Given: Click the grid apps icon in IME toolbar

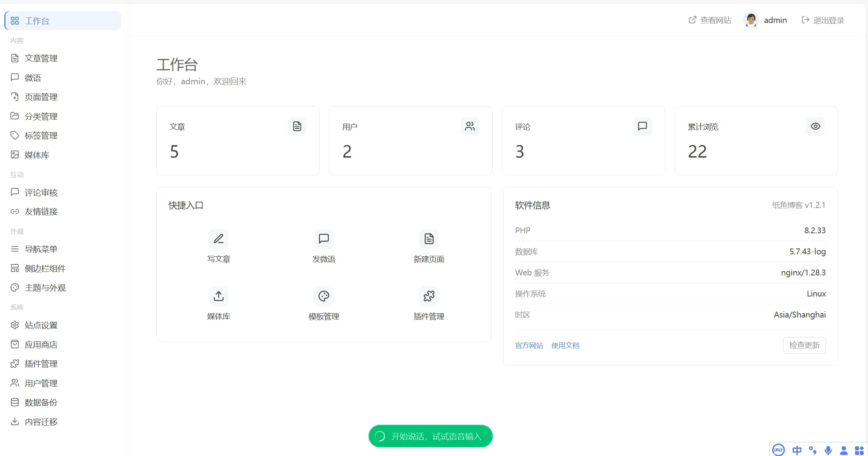Looking at the screenshot, I should click(x=859, y=451).
